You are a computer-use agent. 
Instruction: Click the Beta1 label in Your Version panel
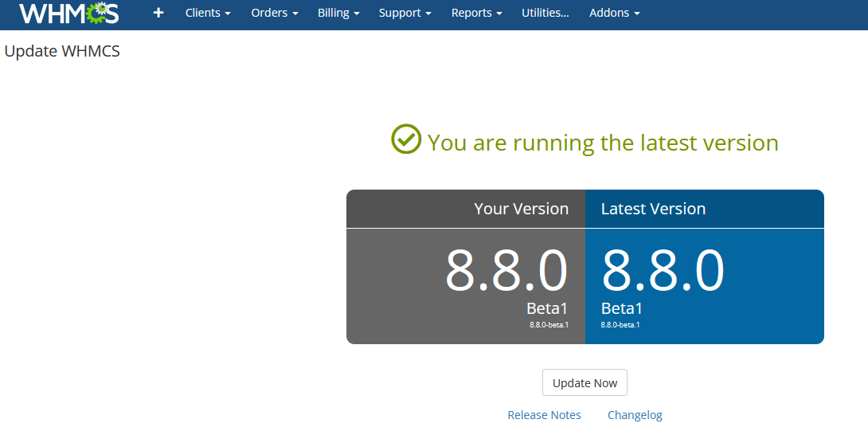[x=547, y=308]
